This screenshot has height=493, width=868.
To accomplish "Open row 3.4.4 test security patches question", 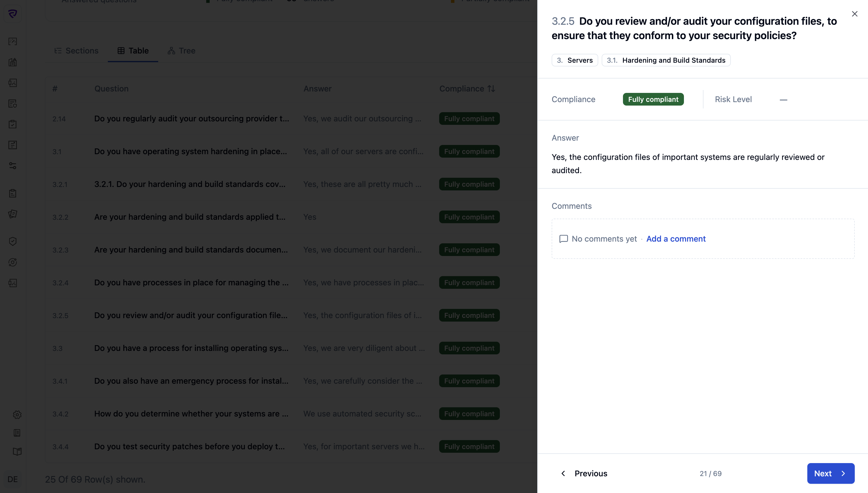I will pyautogui.click(x=189, y=447).
